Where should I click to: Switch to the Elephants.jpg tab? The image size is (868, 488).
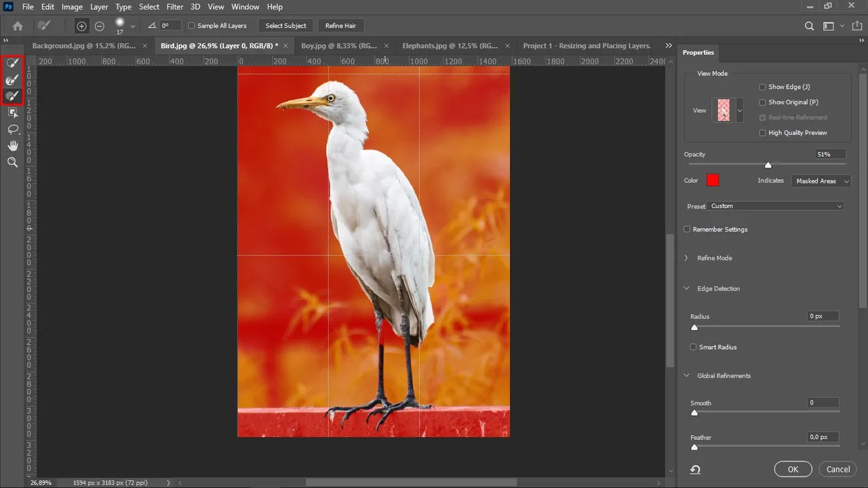[450, 45]
